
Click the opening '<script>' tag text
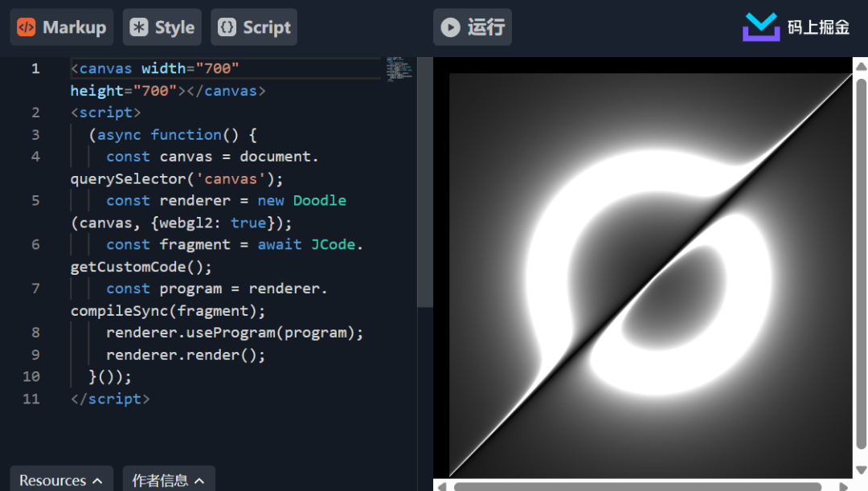pyautogui.click(x=106, y=113)
